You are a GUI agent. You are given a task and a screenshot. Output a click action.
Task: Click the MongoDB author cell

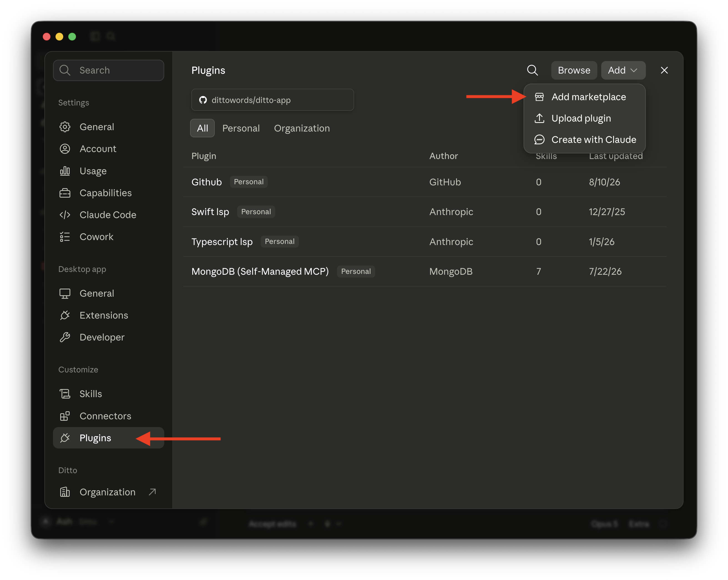click(x=451, y=272)
